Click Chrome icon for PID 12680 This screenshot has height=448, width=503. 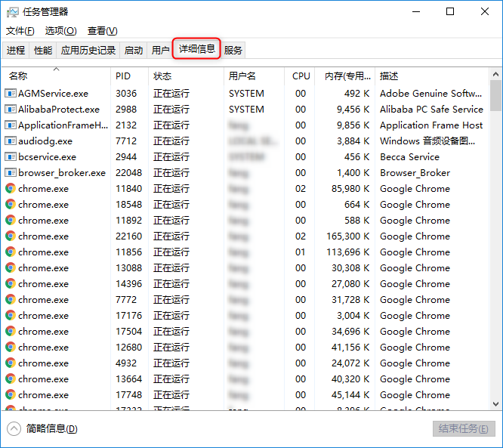click(11, 348)
